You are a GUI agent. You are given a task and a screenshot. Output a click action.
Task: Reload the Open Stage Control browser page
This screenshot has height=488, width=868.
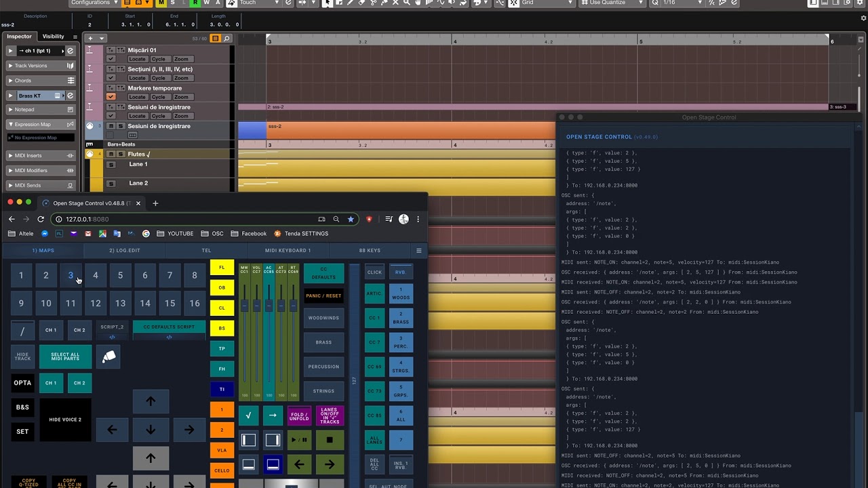click(x=41, y=219)
